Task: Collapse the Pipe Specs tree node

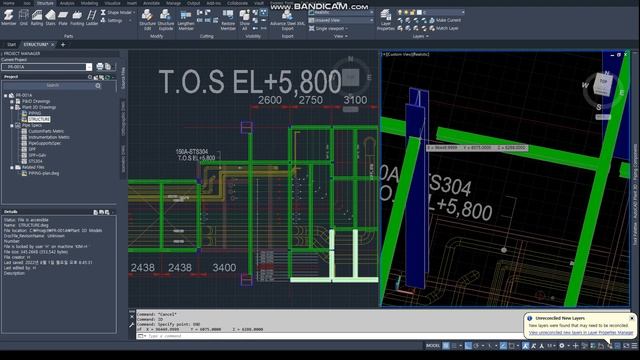Action: (x=12, y=125)
